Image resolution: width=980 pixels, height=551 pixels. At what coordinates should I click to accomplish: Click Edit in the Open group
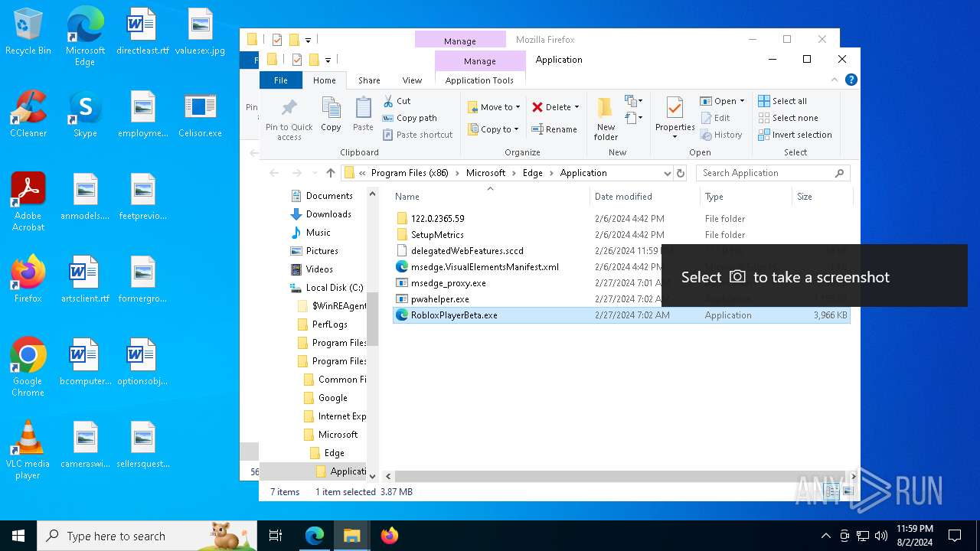pyautogui.click(x=714, y=118)
